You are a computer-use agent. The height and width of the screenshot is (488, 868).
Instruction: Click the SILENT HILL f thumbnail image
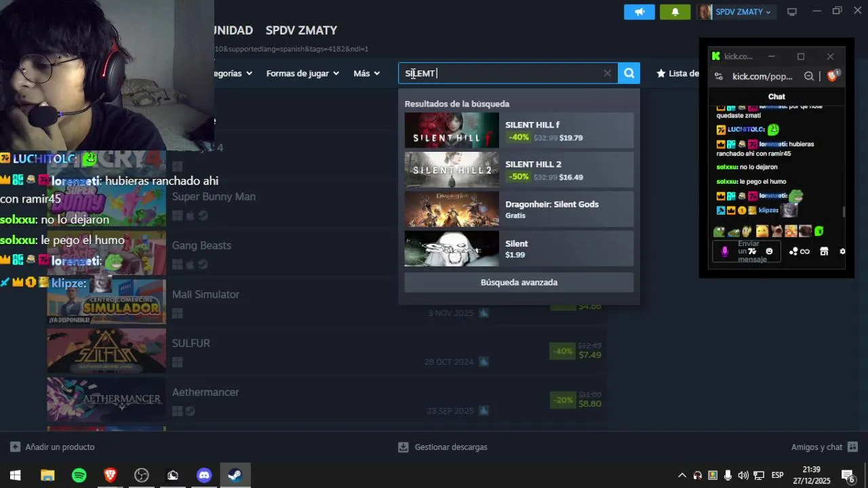452,130
